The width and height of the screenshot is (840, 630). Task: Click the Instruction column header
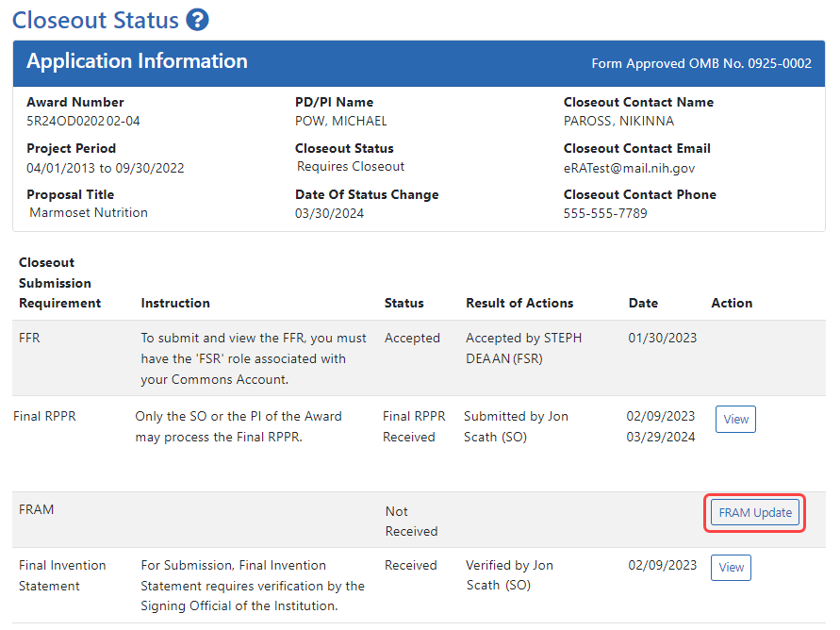coord(175,303)
